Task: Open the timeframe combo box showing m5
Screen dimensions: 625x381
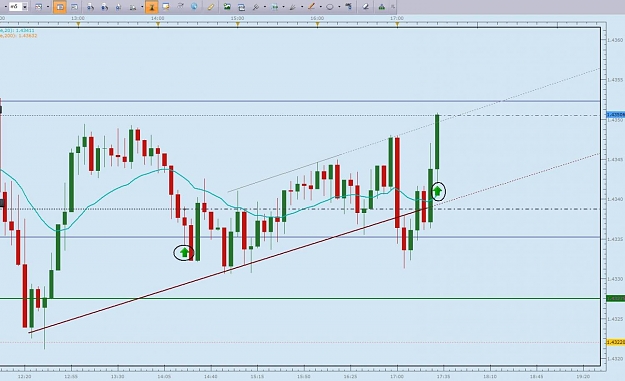Action: (18, 6)
